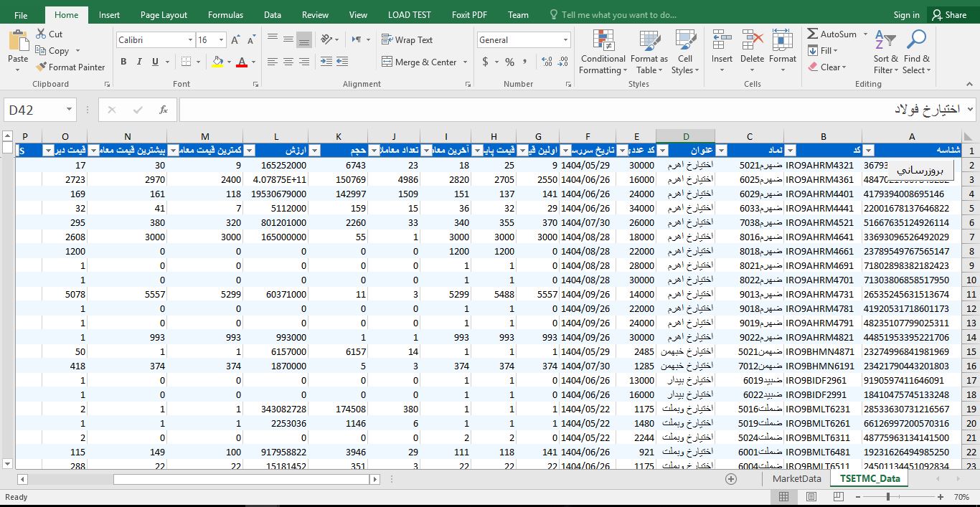This screenshot has width=980, height=507.
Task: Align text right
Action: click(304, 62)
